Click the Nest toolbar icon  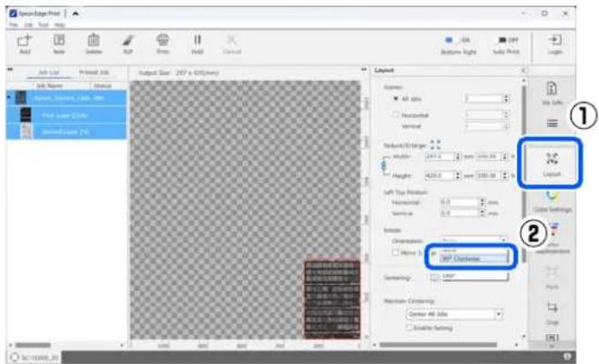tap(59, 39)
